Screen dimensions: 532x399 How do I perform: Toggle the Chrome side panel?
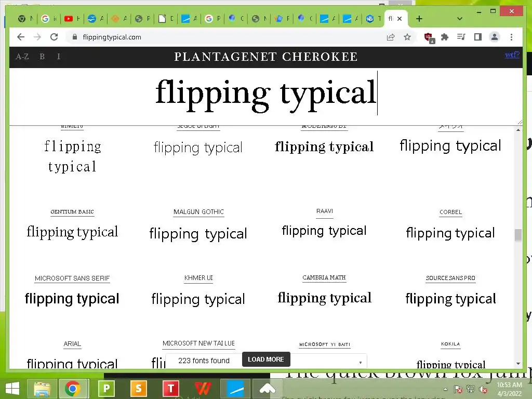[478, 37]
